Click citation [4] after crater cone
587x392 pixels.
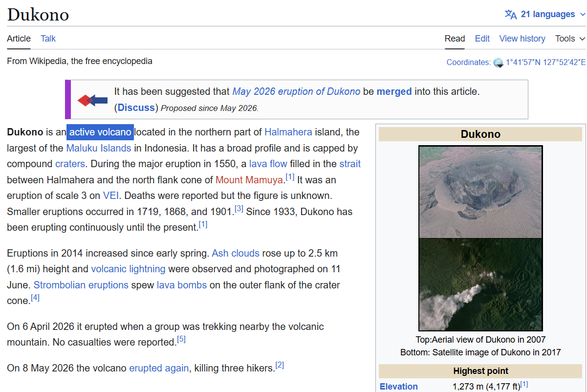pos(35,298)
